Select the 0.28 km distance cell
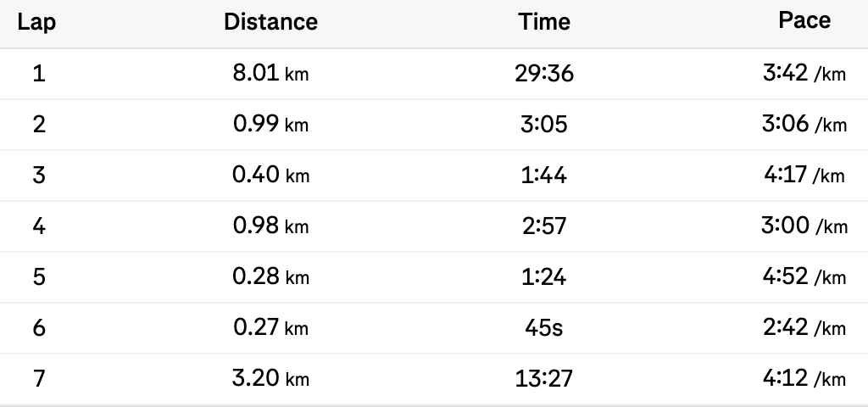The width and height of the screenshot is (868, 407). coord(270,277)
